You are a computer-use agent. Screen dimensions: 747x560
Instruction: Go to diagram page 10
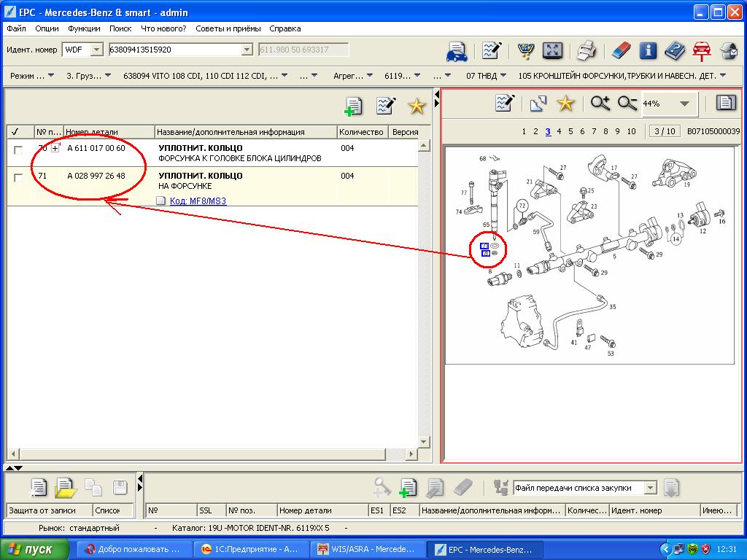(x=631, y=131)
